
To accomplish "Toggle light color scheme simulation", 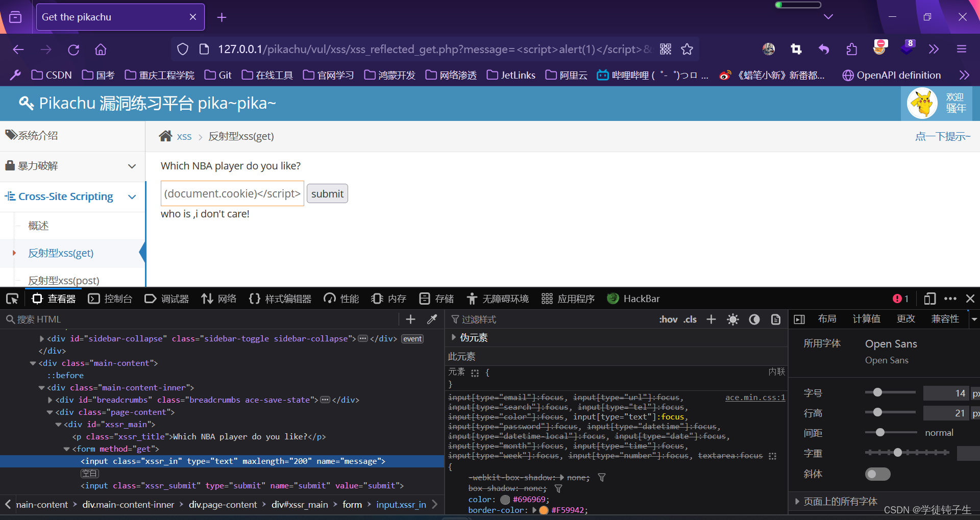I will click(733, 319).
